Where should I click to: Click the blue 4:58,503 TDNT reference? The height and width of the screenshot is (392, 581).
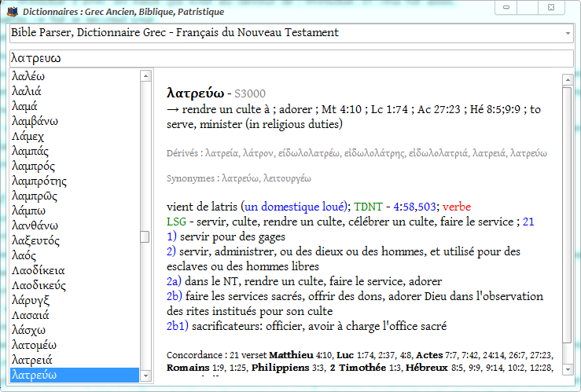[x=414, y=207]
